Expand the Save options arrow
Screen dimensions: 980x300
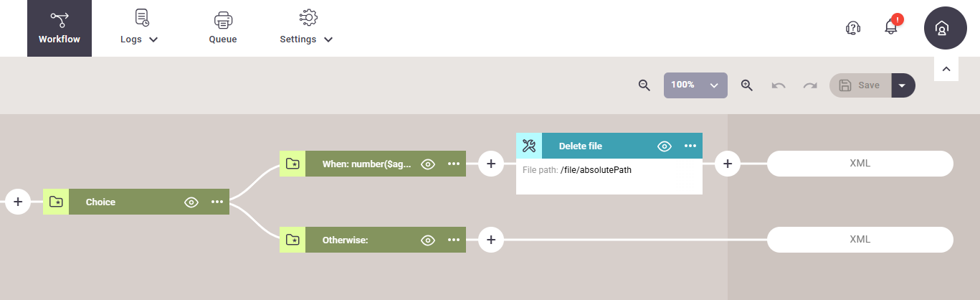(903, 85)
